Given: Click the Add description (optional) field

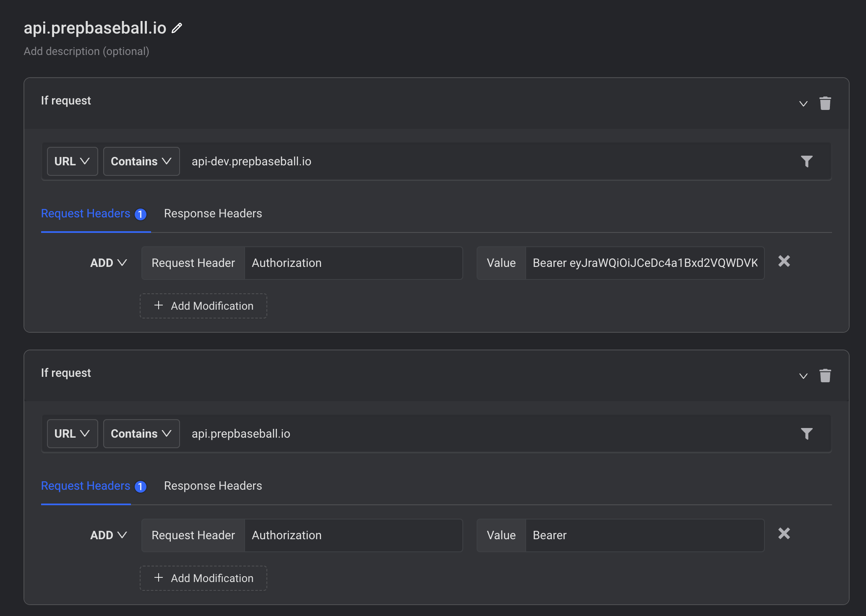Looking at the screenshot, I should point(86,51).
